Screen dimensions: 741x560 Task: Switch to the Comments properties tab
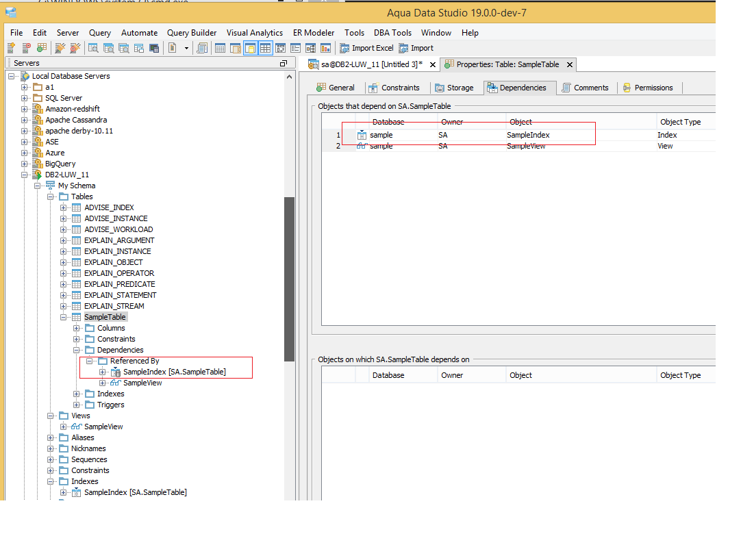pos(585,88)
